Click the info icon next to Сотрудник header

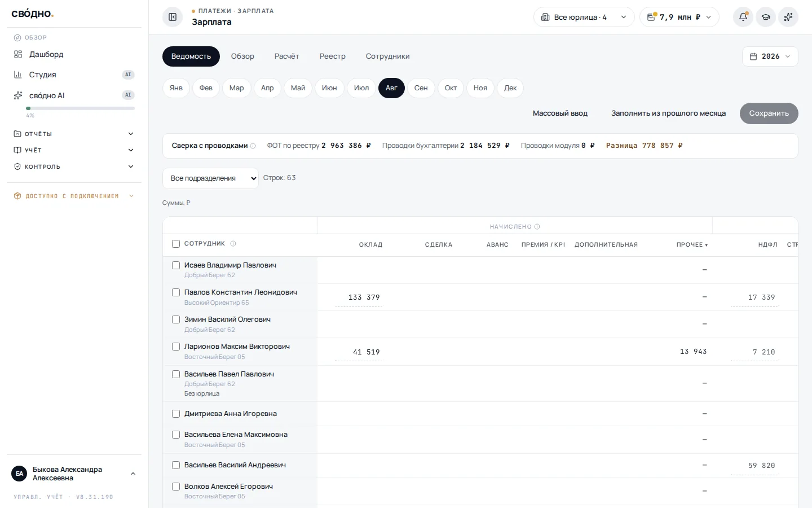click(x=233, y=244)
